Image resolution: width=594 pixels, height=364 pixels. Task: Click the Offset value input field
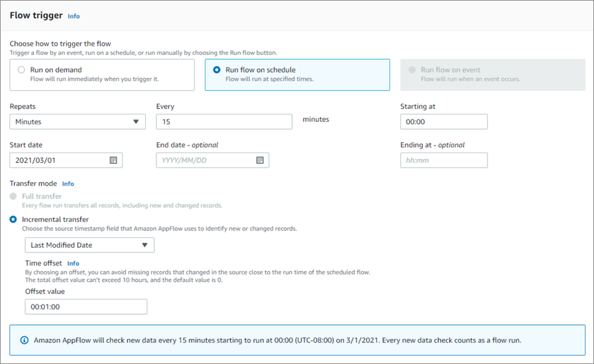(x=86, y=307)
